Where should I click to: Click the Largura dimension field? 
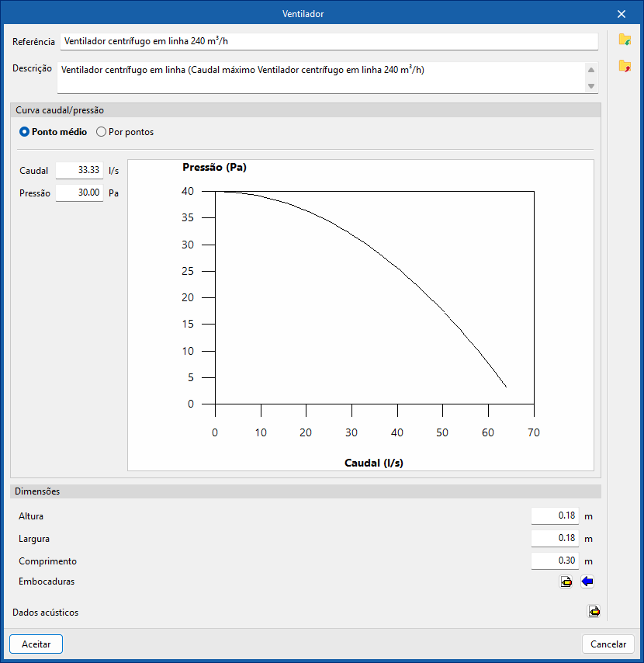555,538
